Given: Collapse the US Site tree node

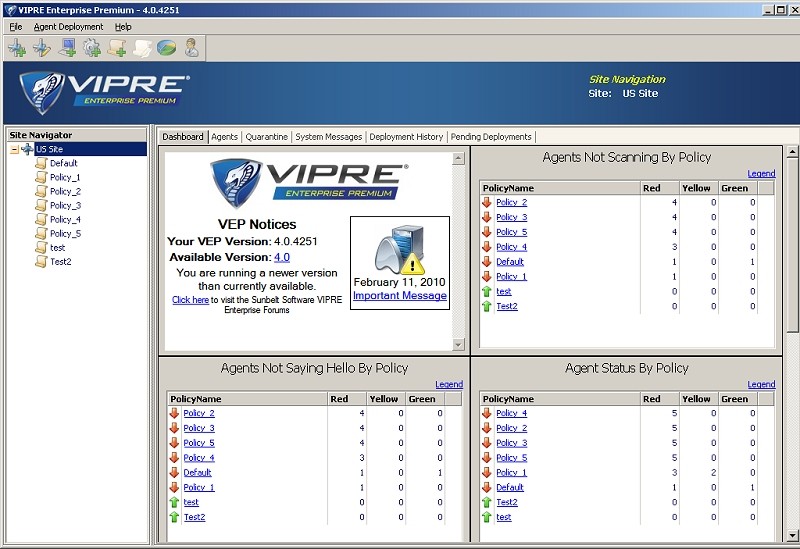Looking at the screenshot, I should click(x=14, y=149).
